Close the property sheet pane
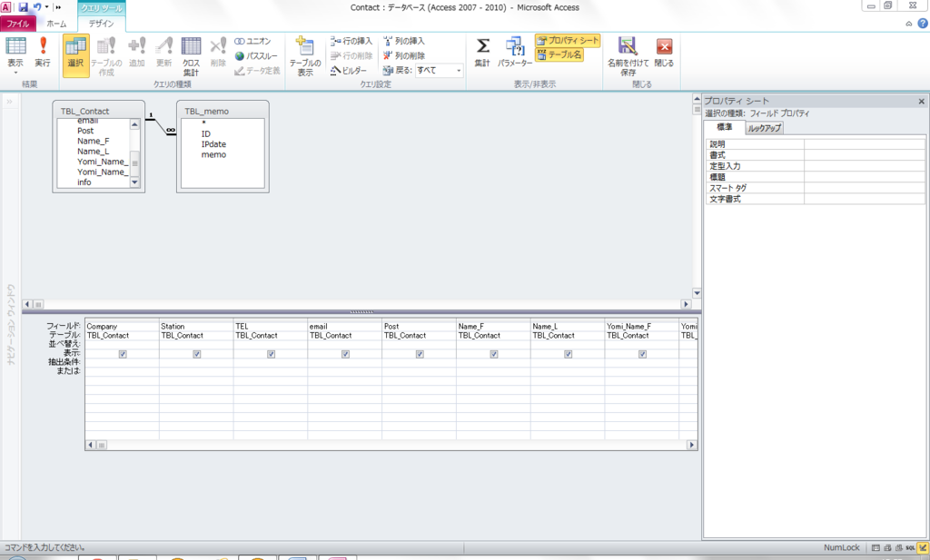 922,102
